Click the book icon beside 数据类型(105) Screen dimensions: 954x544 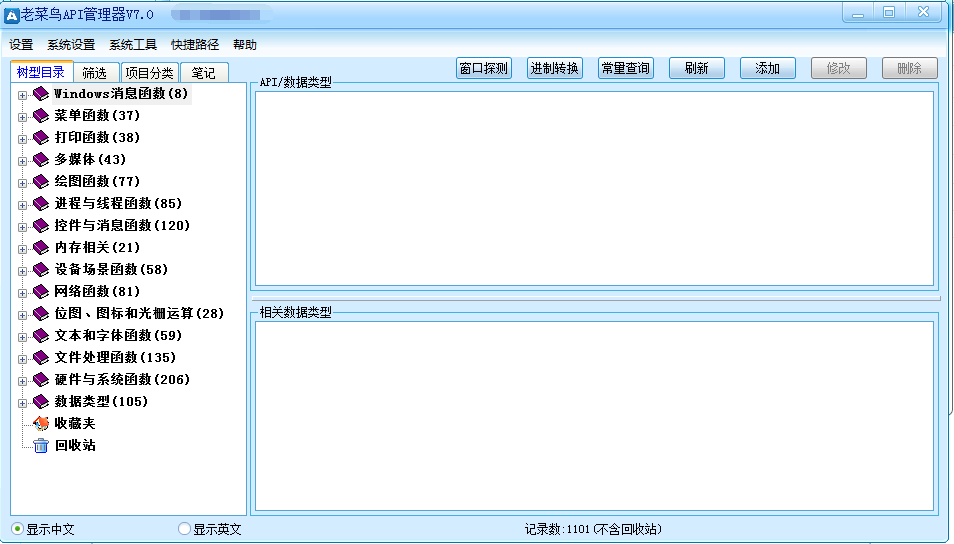click(41, 402)
